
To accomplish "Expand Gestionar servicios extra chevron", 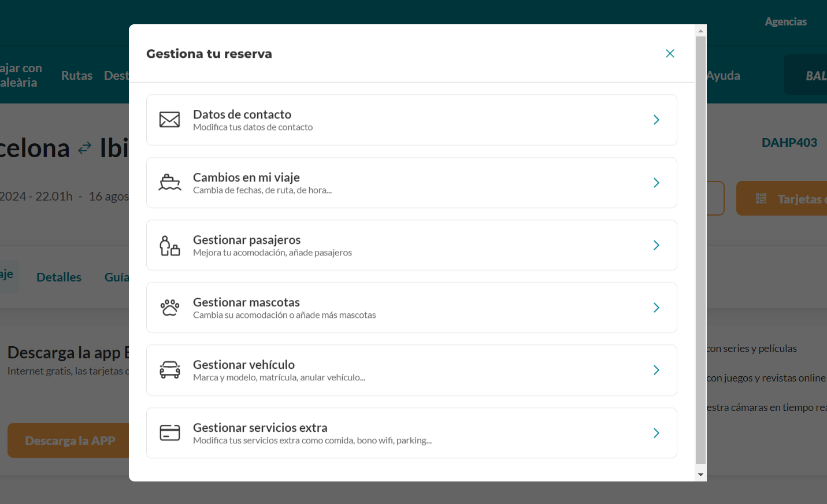I will point(657,433).
